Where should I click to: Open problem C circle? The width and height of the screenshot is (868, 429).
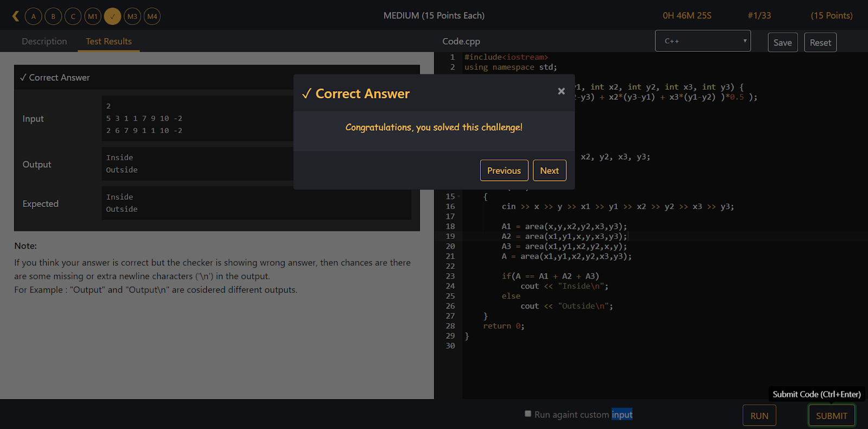[73, 16]
